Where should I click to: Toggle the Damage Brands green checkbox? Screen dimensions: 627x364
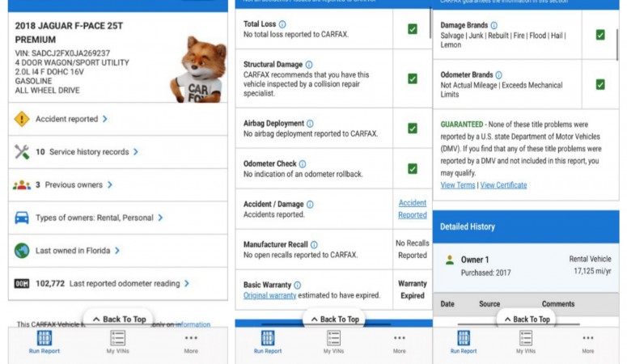[x=600, y=35]
